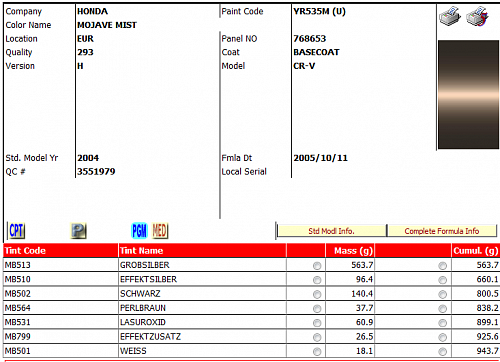Click paint code YR535M (U)
Image resolution: width=500 pixels, height=362 pixels.
coord(319,11)
